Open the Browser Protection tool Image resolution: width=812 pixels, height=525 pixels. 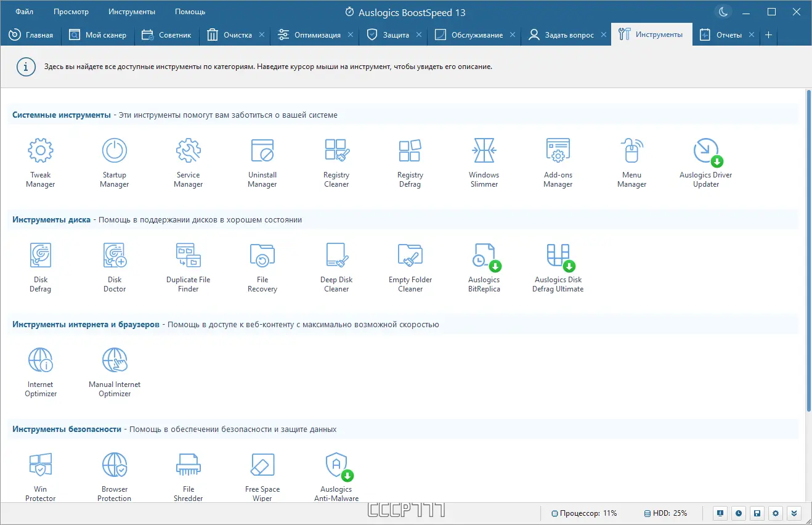coord(115,478)
